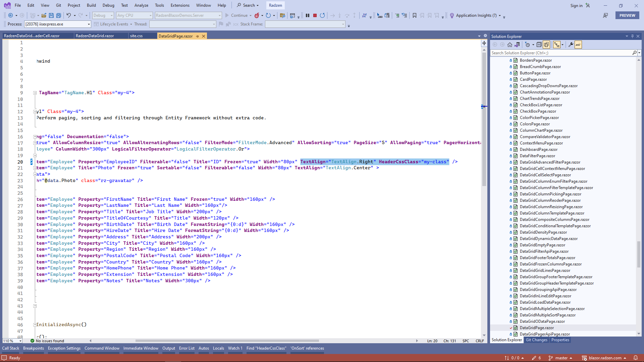Pause execution using Break All icon
Screen dimensions: 644x362
tap(308, 15)
